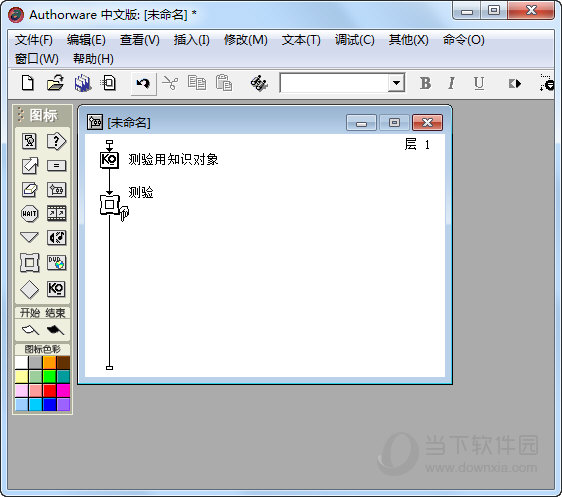The image size is (562, 497).
Task: Choose the orange icon color swatch
Action: [x=49, y=363]
